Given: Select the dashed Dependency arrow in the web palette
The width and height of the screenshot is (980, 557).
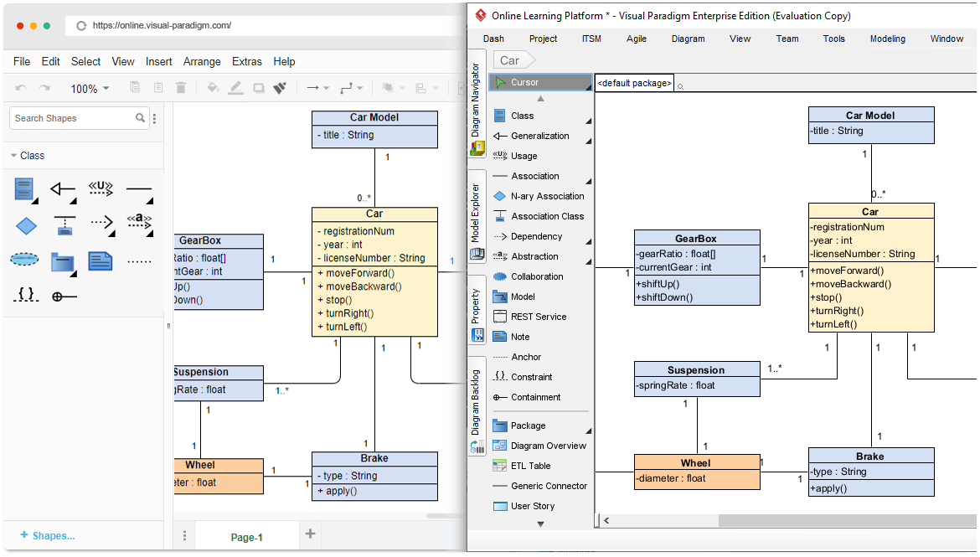Looking at the screenshot, I should coord(101,224).
